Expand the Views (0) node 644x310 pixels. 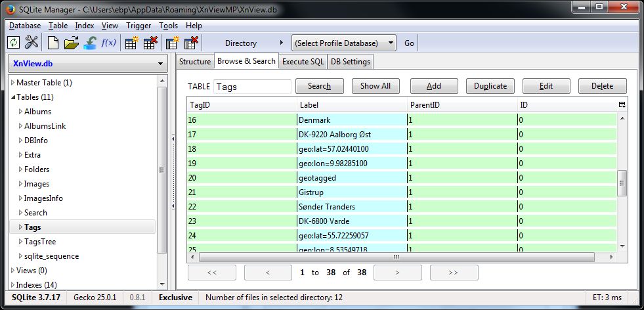point(12,271)
